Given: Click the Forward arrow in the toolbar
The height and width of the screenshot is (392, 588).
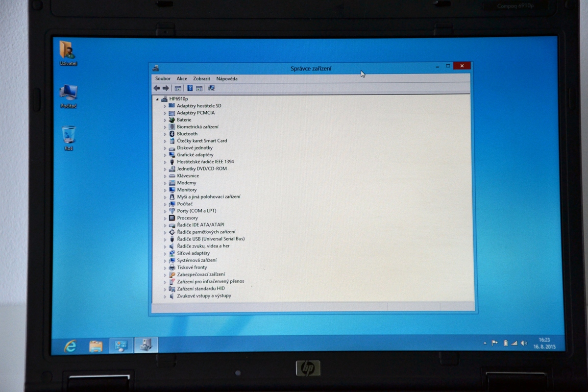Looking at the screenshot, I should pyautogui.click(x=166, y=88).
